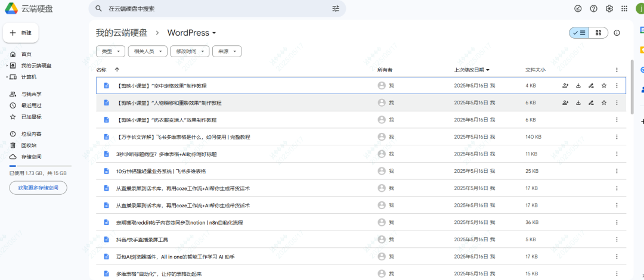Click 获取更多存储空间 button
This screenshot has width=644, height=280.
(38, 188)
